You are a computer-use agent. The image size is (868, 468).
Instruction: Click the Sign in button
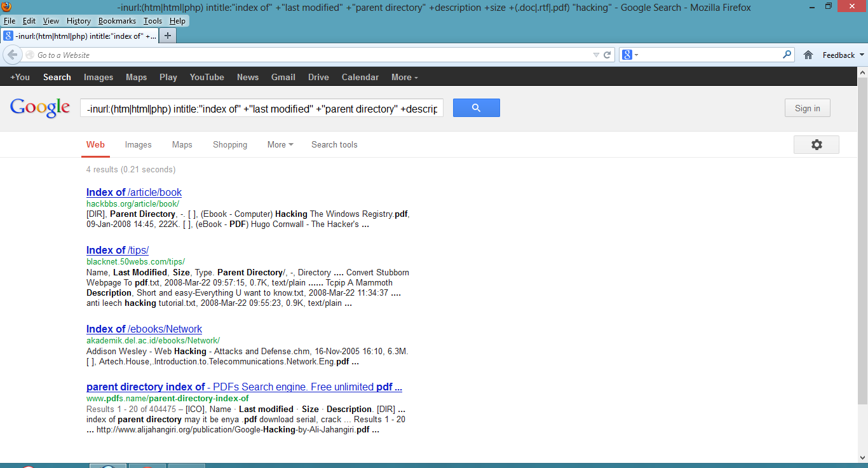(x=807, y=108)
